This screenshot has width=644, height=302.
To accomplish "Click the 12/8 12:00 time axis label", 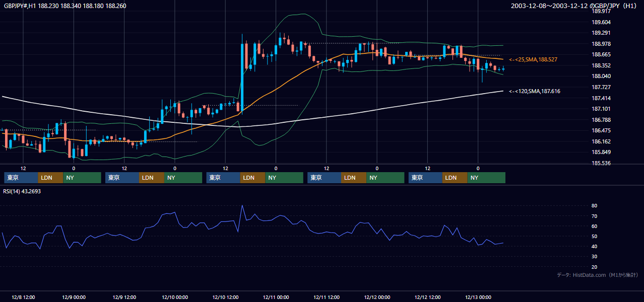I will pyautogui.click(x=24, y=297).
